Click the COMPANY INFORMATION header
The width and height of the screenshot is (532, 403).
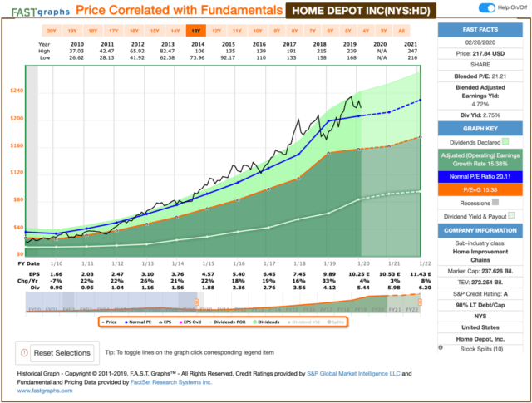tap(480, 230)
